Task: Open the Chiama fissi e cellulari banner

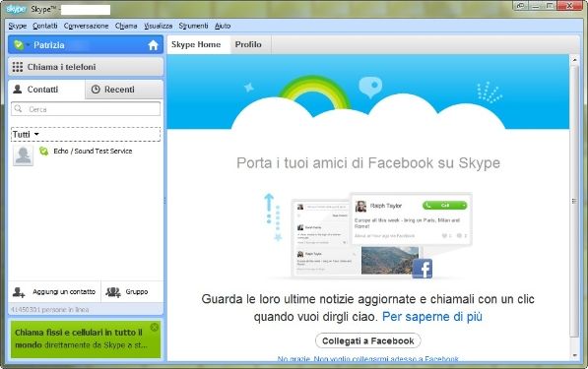Action: point(86,339)
